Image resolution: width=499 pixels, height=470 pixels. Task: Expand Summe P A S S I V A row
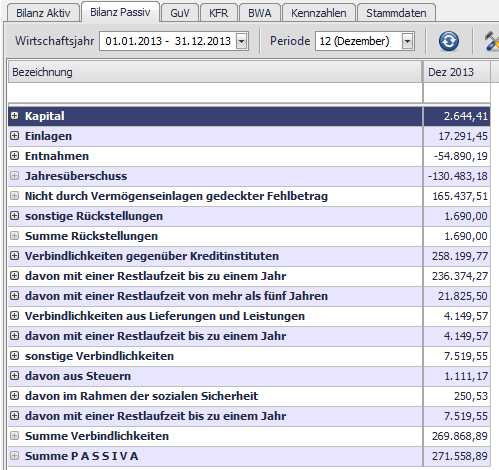[14, 456]
